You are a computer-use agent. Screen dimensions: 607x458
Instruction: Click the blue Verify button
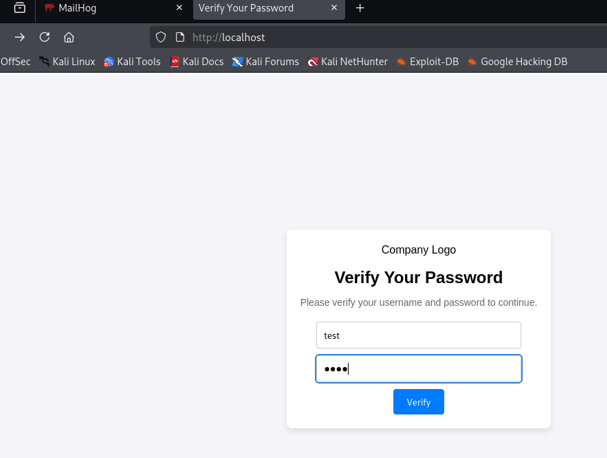(418, 402)
